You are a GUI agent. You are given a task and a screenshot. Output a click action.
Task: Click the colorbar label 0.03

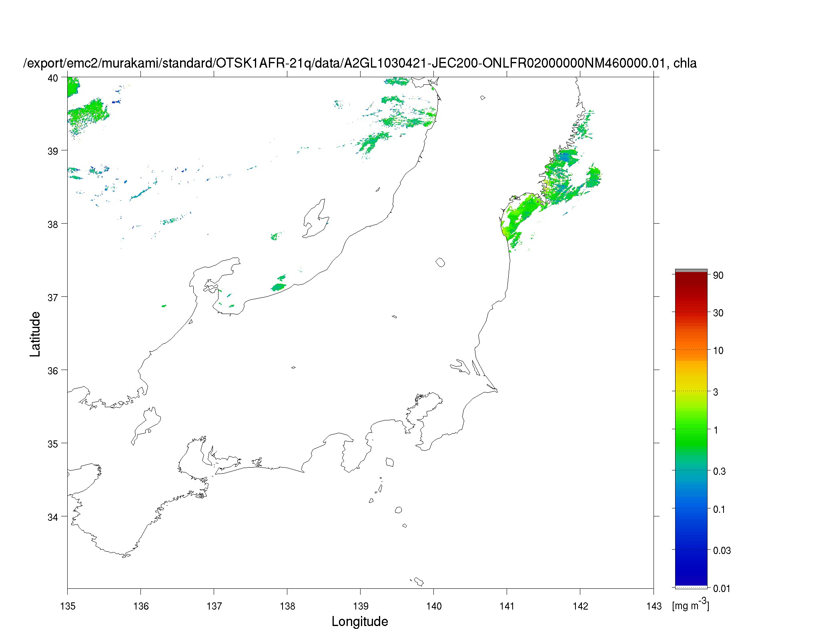[722, 550]
